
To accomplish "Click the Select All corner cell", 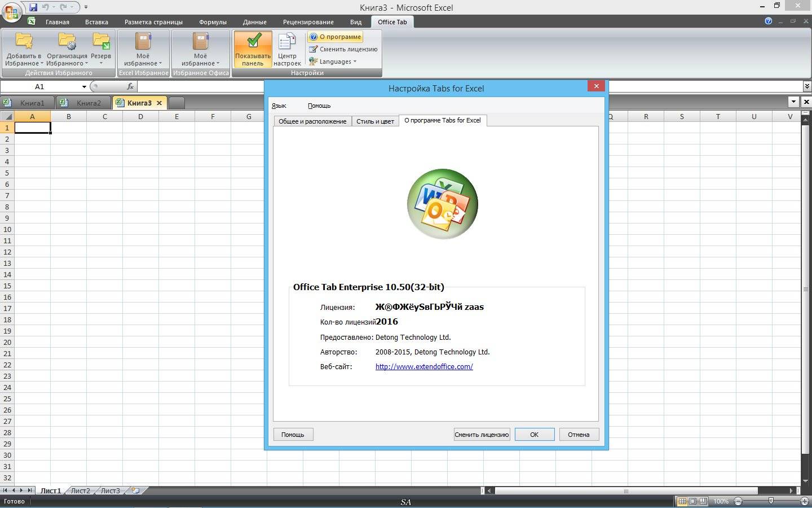I will [x=7, y=116].
